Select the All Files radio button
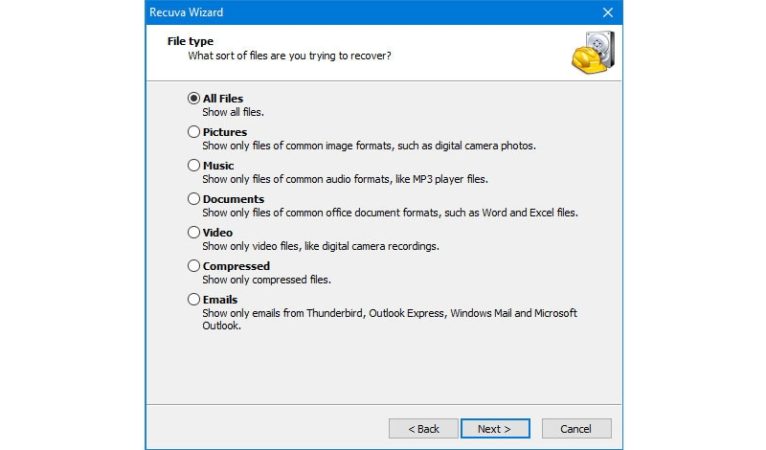The image size is (766, 450). point(194,98)
